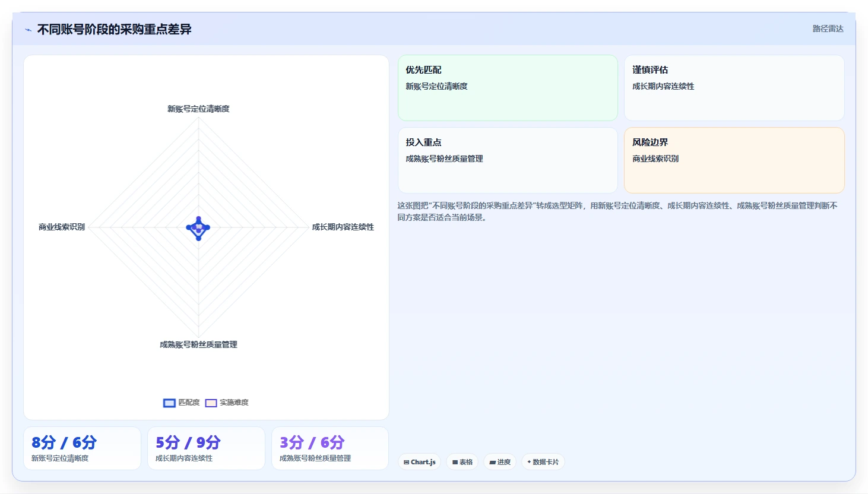Viewport: 868px width, 494px height.
Task: Click the description paragraph starting 这张图把
Action: point(617,211)
